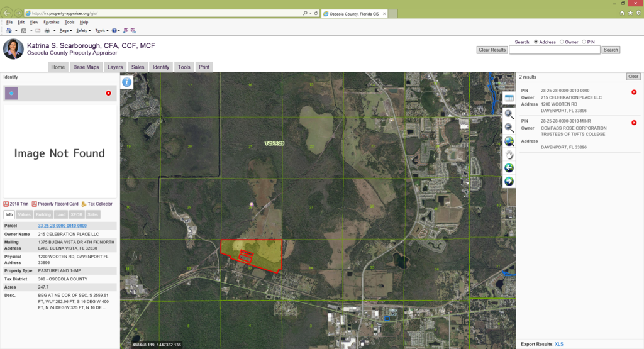Open the browser Page dropdown menu
The width and height of the screenshot is (644, 349).
[65, 30]
